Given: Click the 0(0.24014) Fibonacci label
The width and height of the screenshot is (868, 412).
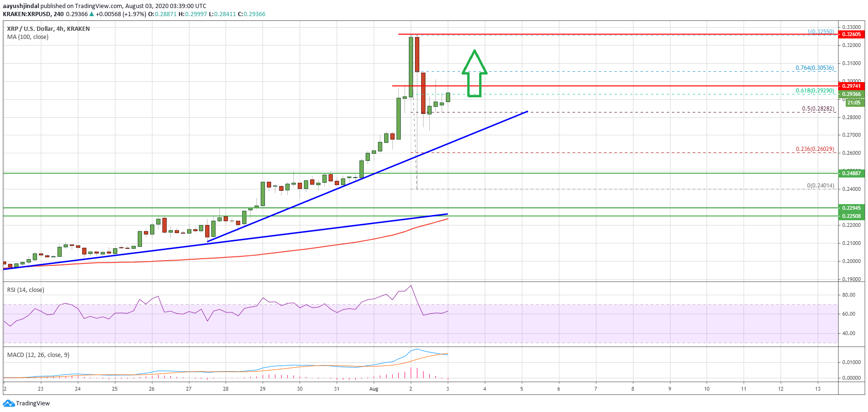Looking at the screenshot, I should tap(821, 186).
